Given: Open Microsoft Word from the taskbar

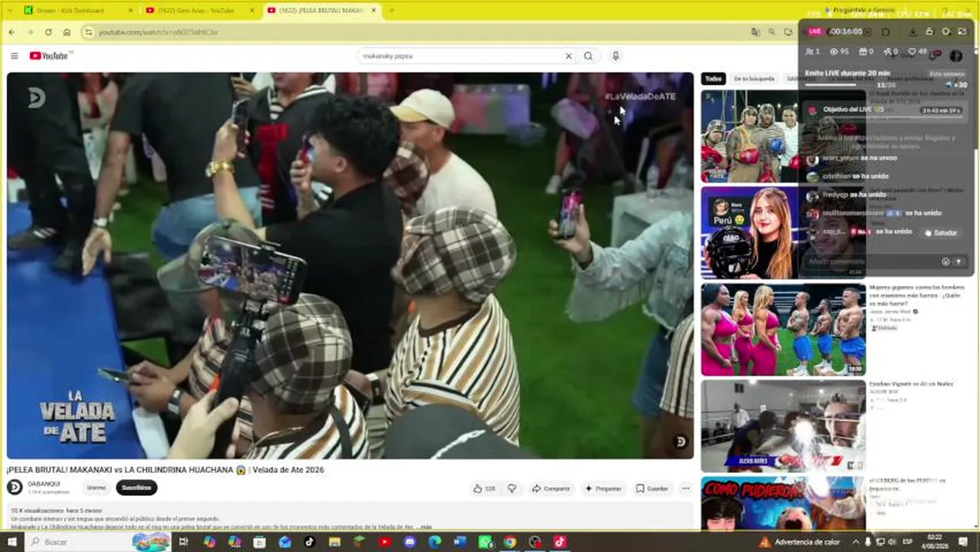Looking at the screenshot, I should click(460, 542).
